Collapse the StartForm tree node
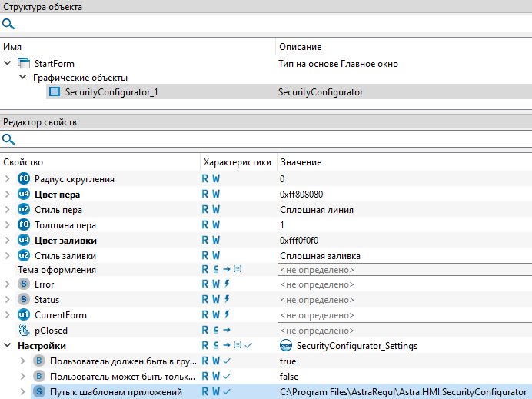The height and width of the screenshot is (399, 532). [x=8, y=63]
